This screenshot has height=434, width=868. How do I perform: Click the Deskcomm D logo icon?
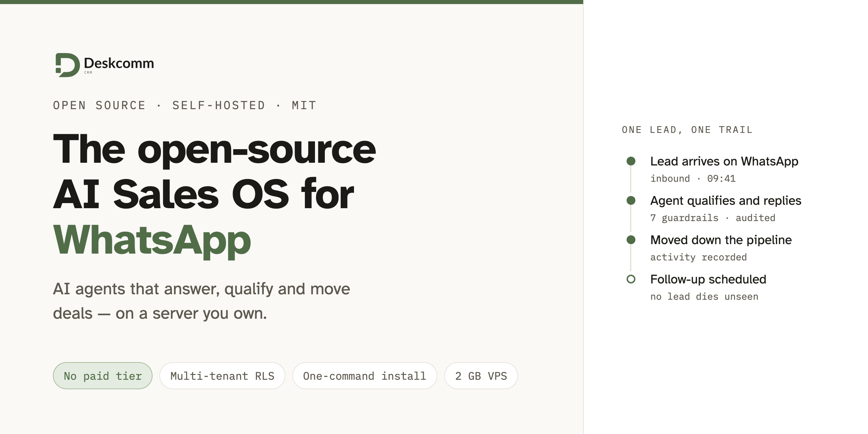[67, 65]
